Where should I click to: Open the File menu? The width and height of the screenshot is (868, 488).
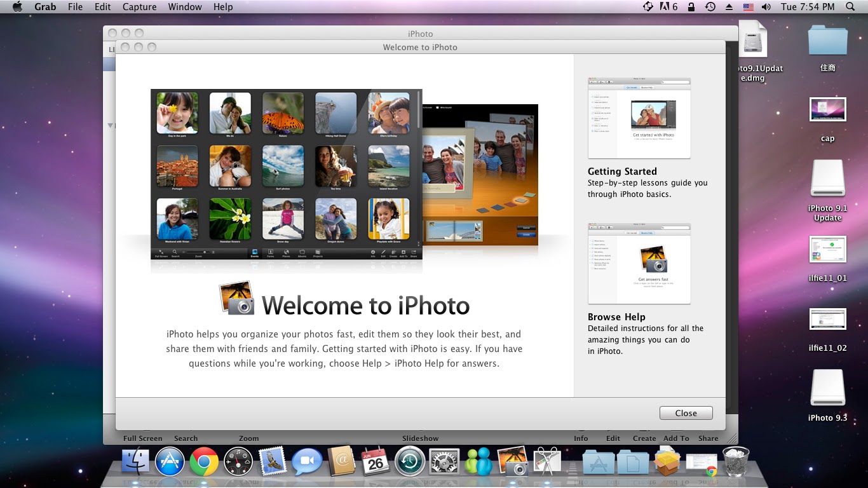tap(75, 7)
